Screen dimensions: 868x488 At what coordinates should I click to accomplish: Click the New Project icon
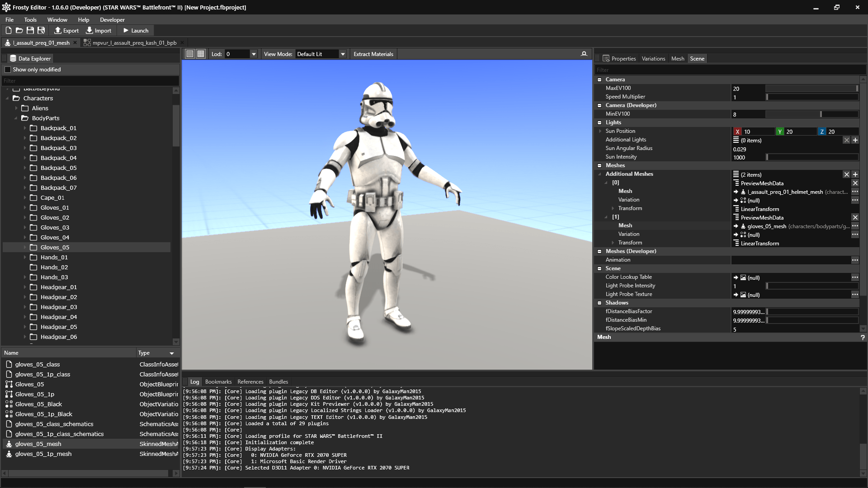[x=8, y=30]
